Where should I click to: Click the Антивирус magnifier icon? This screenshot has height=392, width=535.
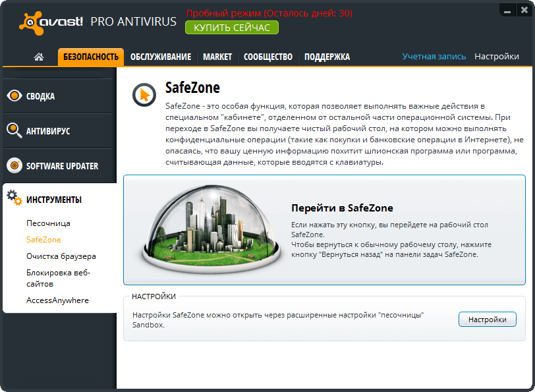[14, 130]
